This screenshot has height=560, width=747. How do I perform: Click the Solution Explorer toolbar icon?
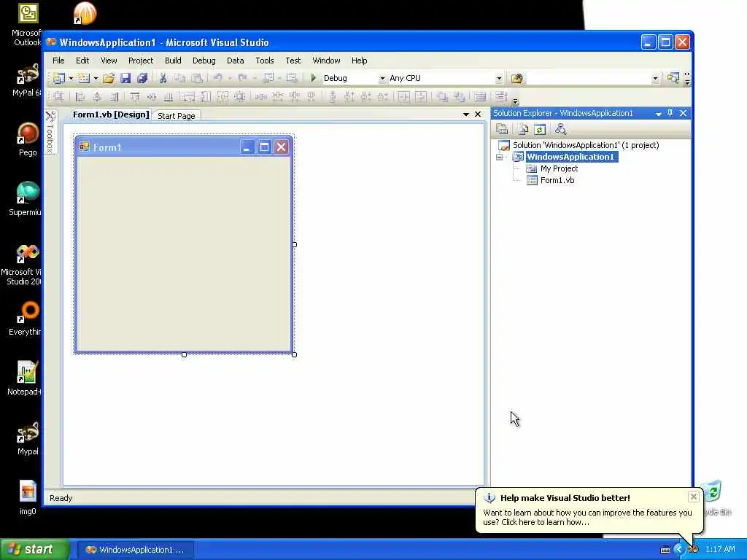673,78
